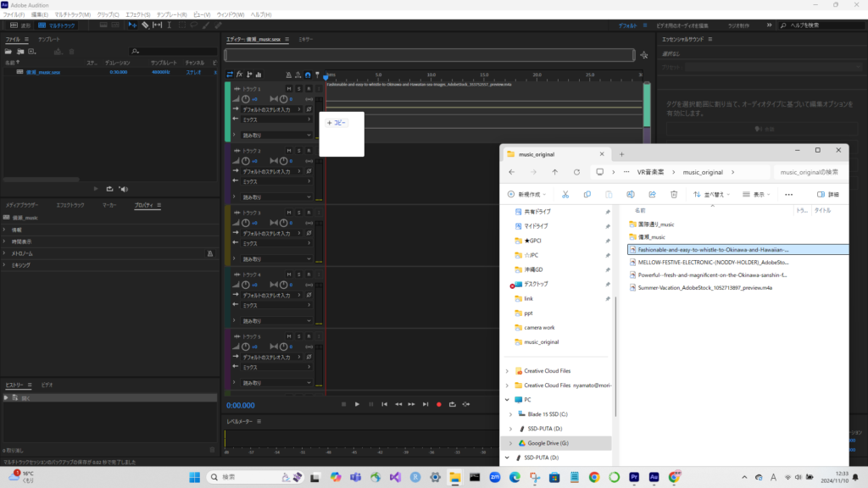The height and width of the screenshot is (488, 868).
Task: Click the Open File folder icon in Files panel
Action: tap(8, 52)
